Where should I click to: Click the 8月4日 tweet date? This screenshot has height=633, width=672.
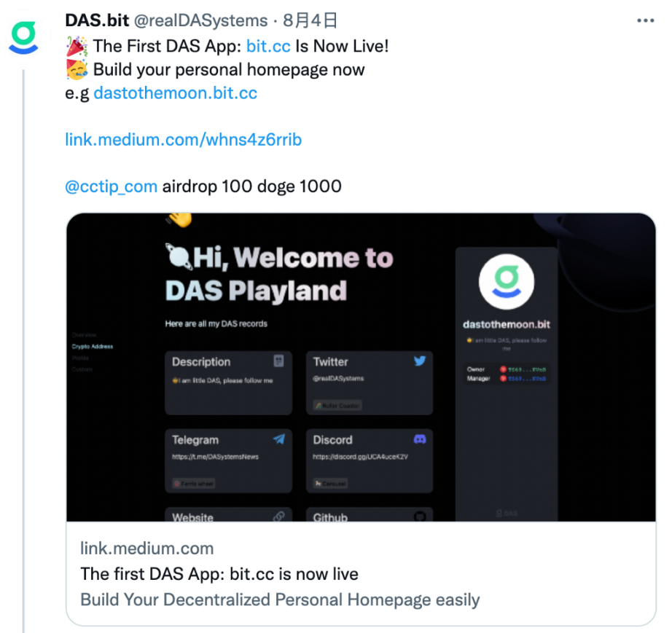[x=310, y=21]
